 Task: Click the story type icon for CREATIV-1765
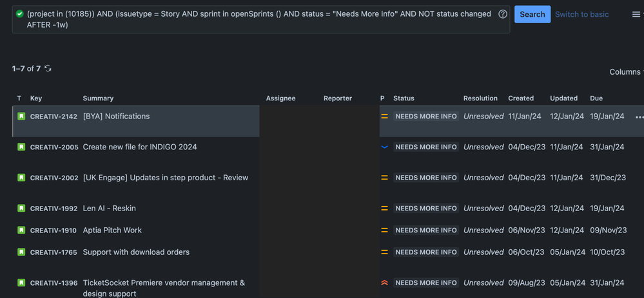[21, 252]
